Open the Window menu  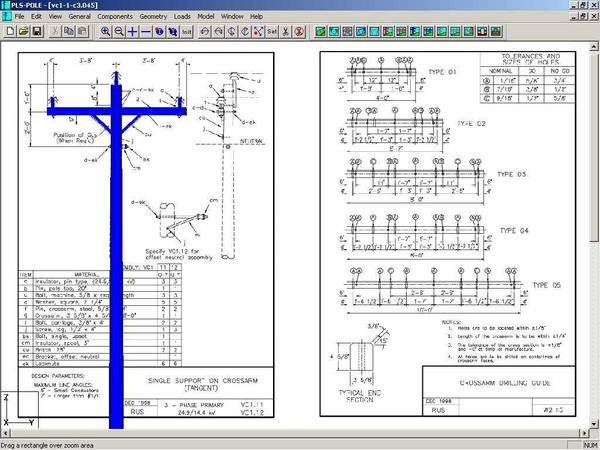232,17
